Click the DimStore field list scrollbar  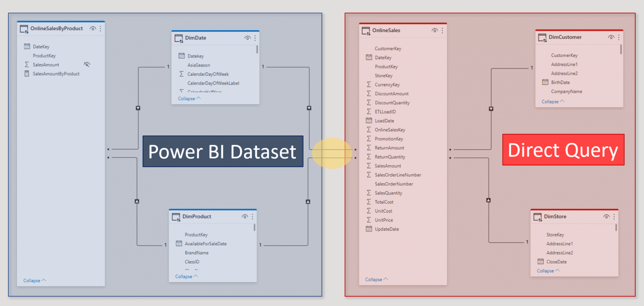(x=616, y=228)
